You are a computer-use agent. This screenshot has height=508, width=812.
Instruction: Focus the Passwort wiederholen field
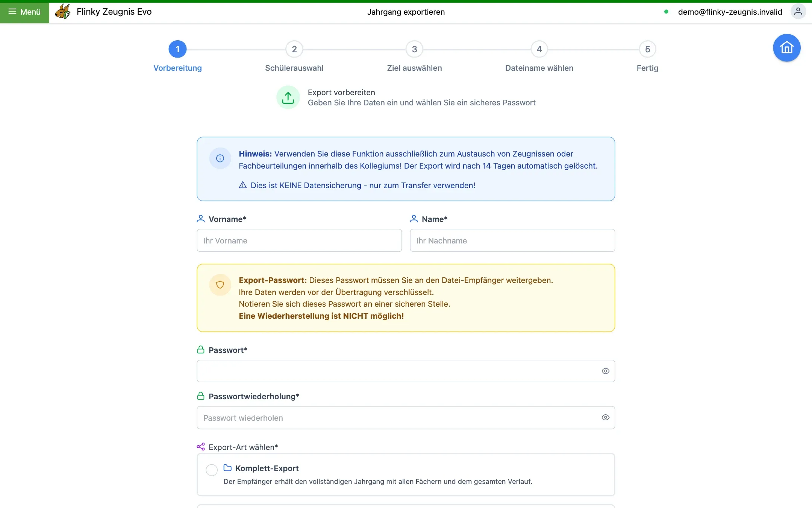point(406,418)
